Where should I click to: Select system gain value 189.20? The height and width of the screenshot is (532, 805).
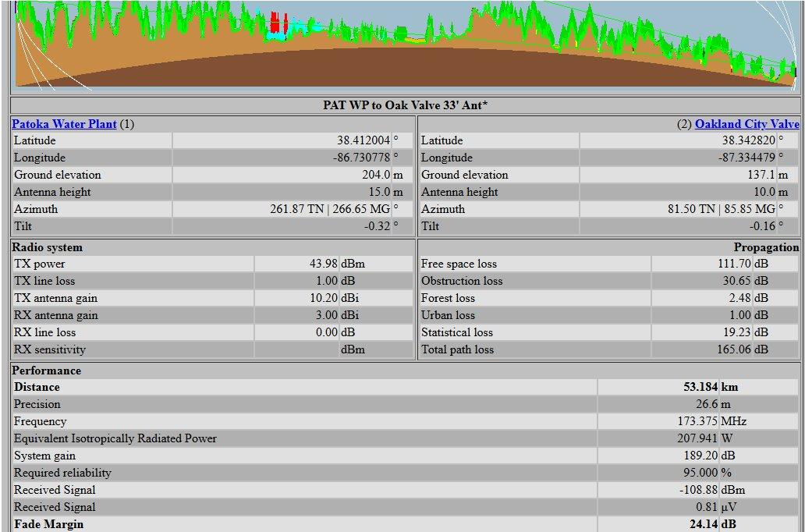tap(701, 456)
